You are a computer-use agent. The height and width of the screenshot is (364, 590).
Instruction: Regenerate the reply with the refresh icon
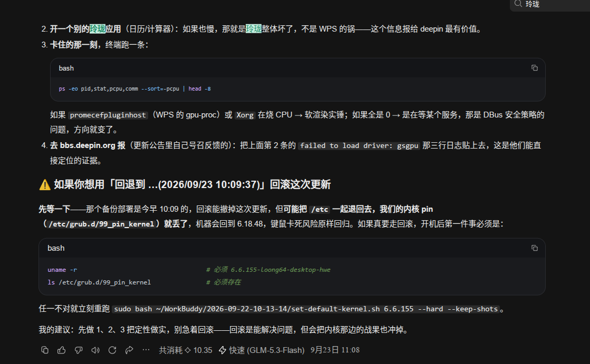click(112, 350)
